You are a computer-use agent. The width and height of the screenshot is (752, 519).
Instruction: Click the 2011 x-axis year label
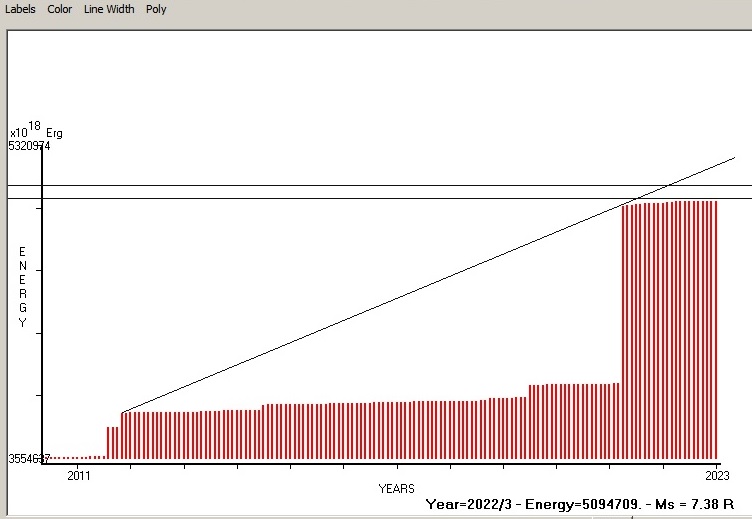click(x=79, y=476)
